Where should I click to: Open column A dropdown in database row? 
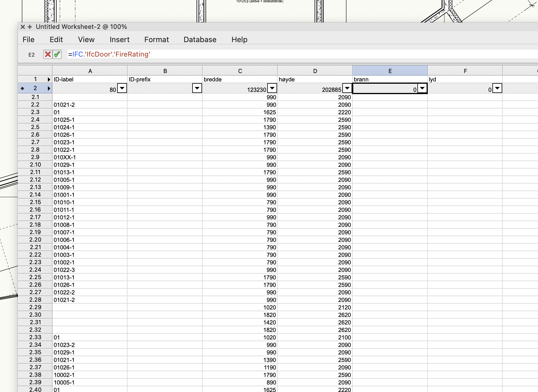tap(122, 88)
